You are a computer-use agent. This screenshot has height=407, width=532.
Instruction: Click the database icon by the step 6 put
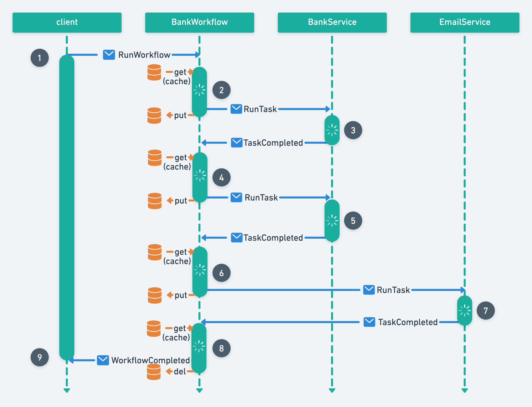click(x=155, y=295)
